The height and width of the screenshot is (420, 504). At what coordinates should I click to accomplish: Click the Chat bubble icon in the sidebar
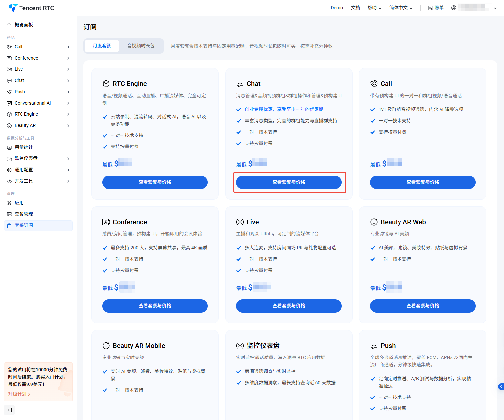pos(9,81)
